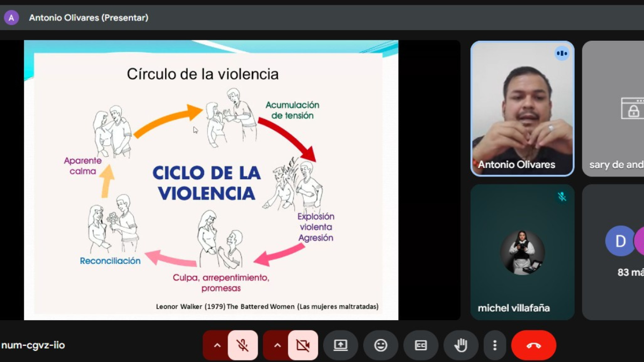Unmute the microphone button
The height and width of the screenshot is (362, 644).
pos(243,345)
